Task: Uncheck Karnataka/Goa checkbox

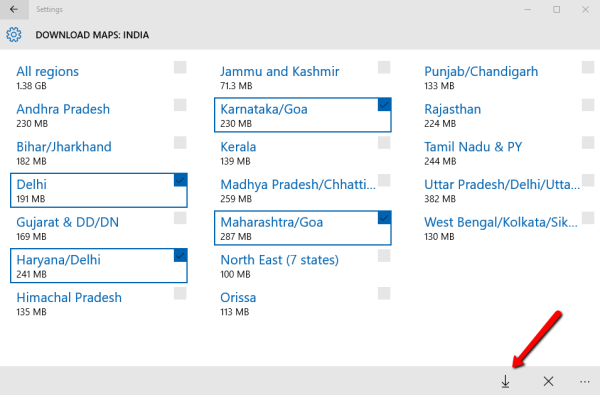Action: coord(384,105)
